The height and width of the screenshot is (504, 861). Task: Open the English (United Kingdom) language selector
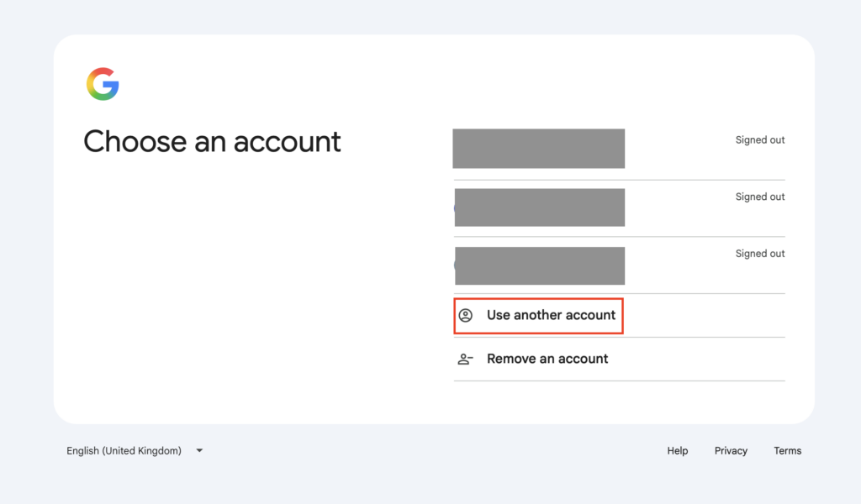(x=135, y=451)
